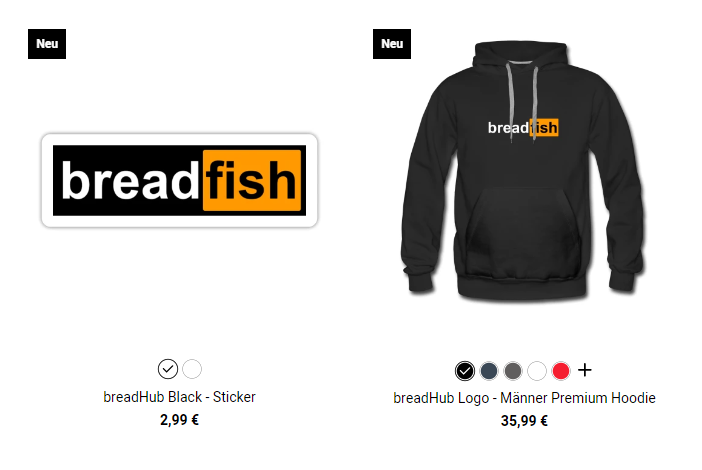
Task: Choose the white hoodie color swatch
Action: point(537,371)
